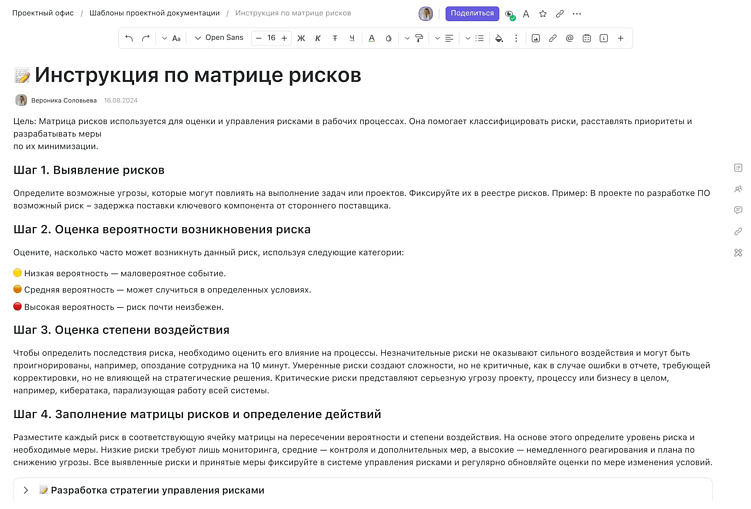Insert a table from the toolbar
This screenshot has height=509, width=751.
click(587, 38)
